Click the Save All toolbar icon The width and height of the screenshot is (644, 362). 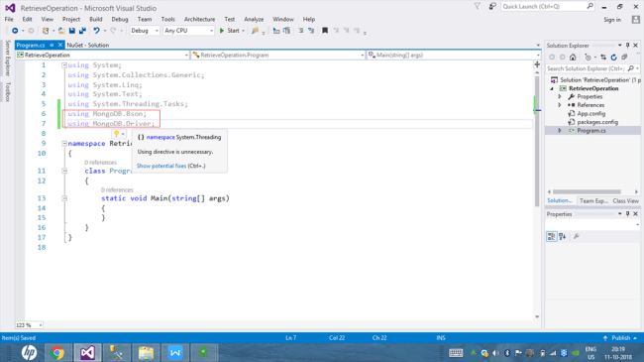click(x=82, y=31)
